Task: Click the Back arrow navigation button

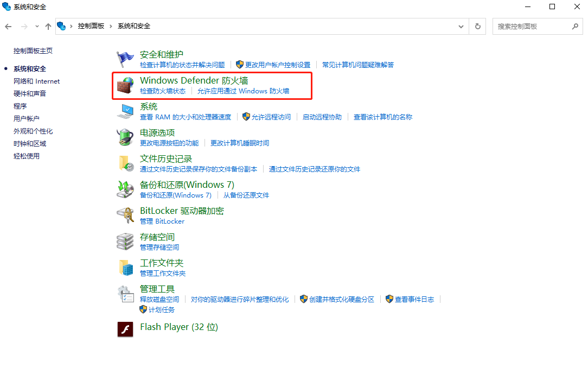Action: click(8, 26)
